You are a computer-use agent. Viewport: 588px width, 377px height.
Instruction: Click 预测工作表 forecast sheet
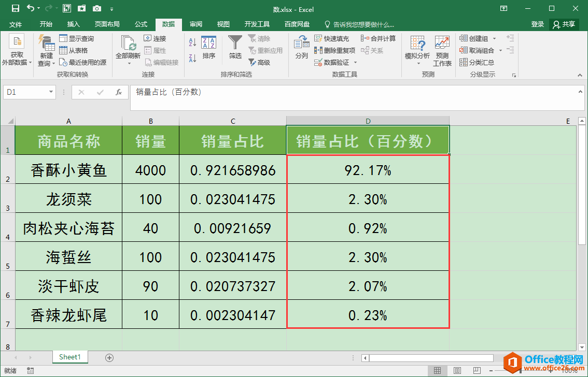coord(442,51)
